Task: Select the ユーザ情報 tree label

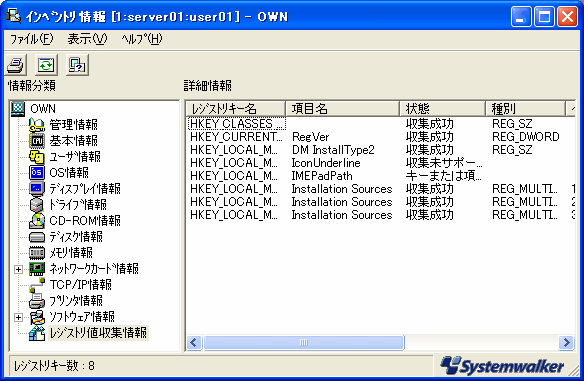Action: 75,157
